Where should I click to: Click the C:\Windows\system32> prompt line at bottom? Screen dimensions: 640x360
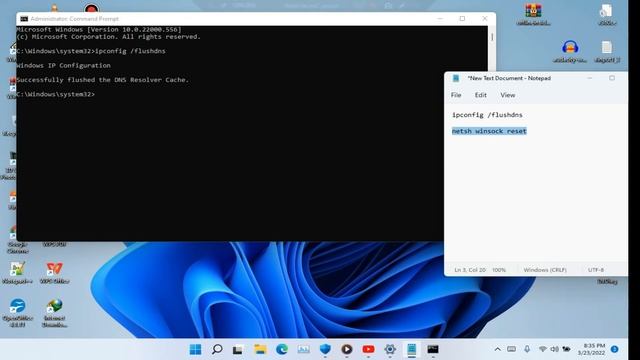coord(56,94)
